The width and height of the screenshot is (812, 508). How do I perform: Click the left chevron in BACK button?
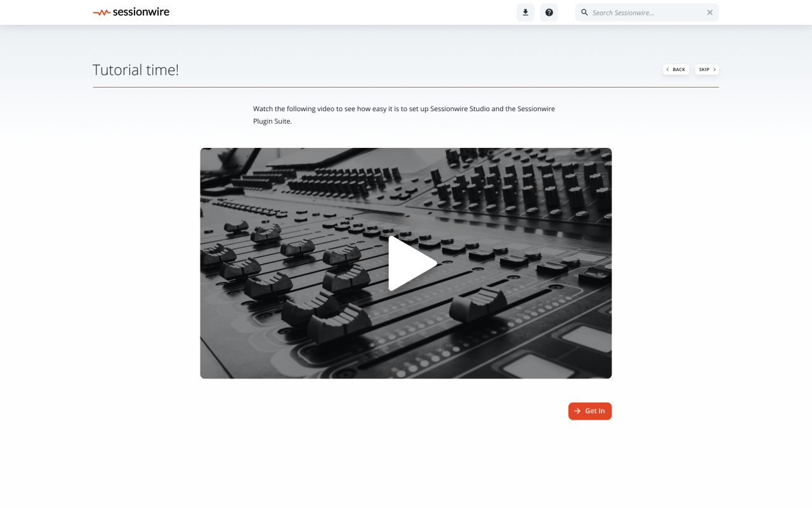668,70
